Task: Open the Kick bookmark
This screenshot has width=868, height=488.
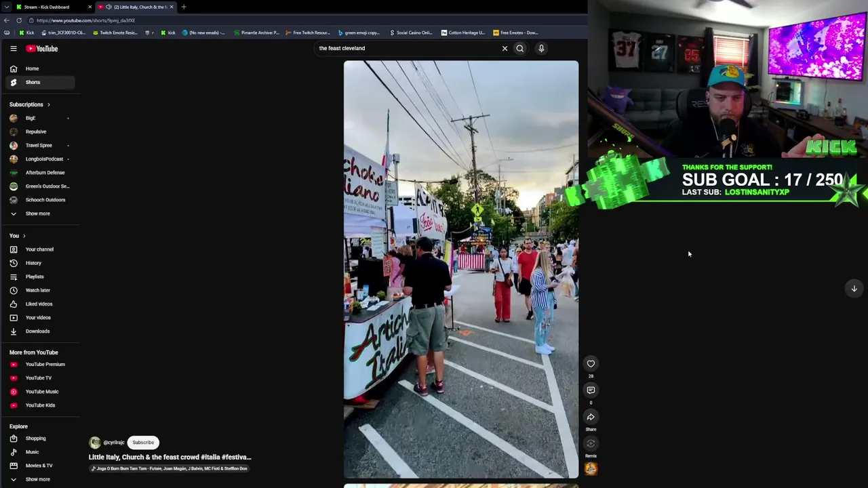Action: tap(26, 33)
